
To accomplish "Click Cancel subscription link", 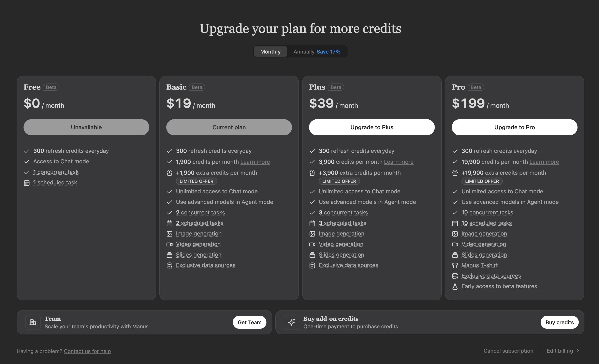I will click(x=508, y=351).
